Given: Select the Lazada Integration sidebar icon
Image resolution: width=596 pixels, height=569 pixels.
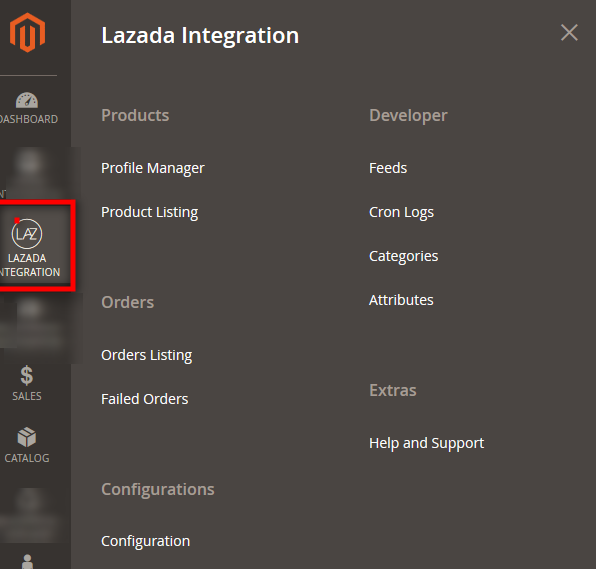Looking at the screenshot, I should [27, 234].
